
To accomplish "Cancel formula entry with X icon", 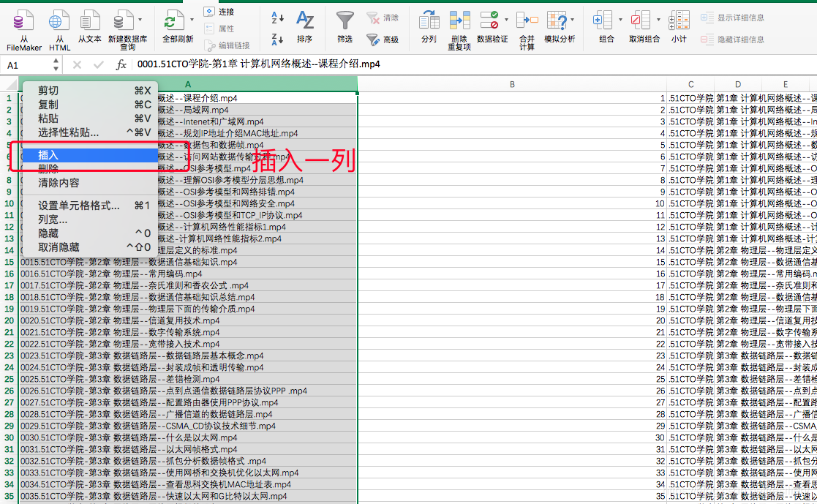I will tap(77, 64).
